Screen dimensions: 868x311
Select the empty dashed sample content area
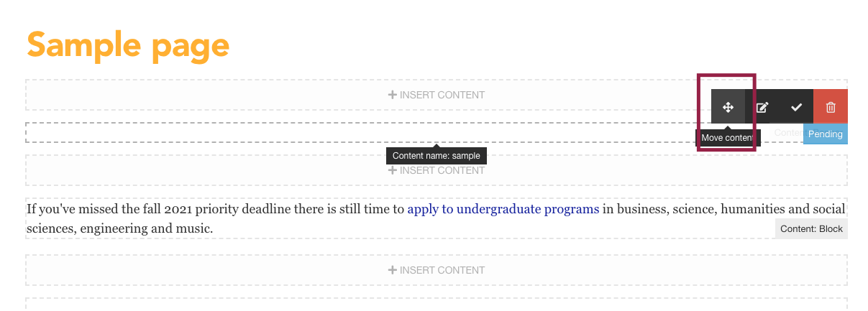click(360, 132)
